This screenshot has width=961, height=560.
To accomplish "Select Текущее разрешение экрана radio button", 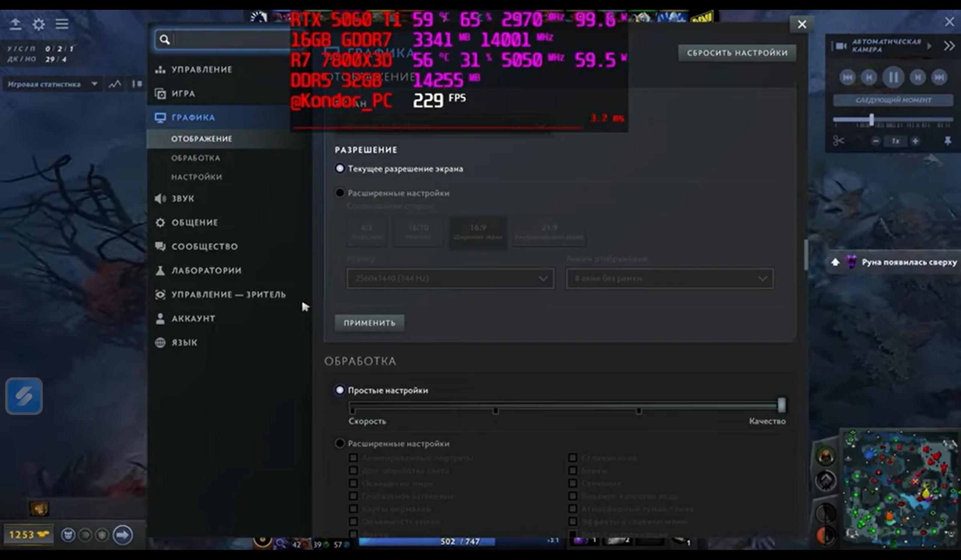I will click(339, 168).
